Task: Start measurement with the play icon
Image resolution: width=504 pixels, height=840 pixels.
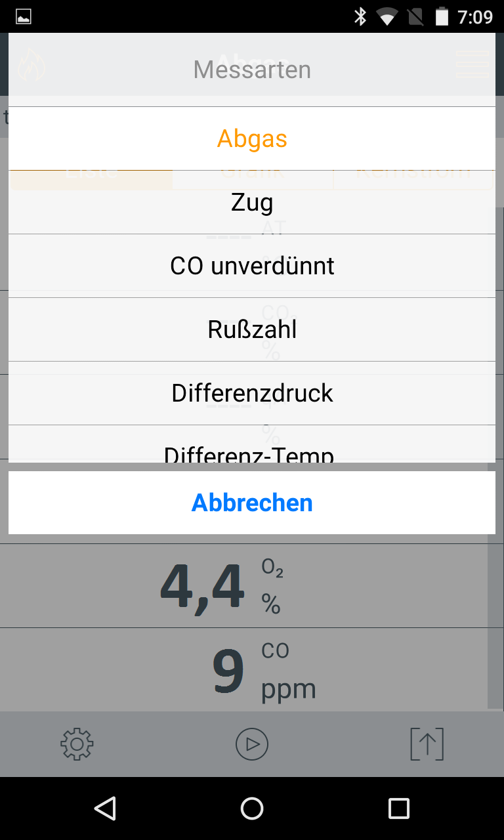Action: [x=252, y=744]
